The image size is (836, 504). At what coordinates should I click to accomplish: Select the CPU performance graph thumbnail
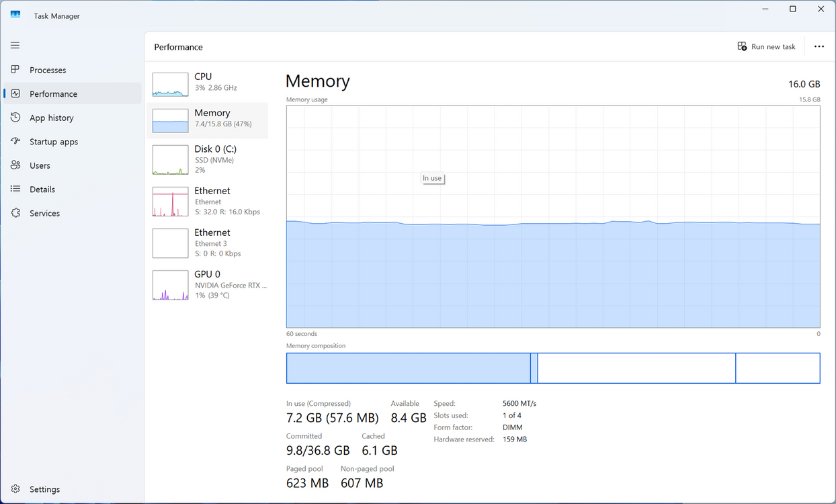point(170,85)
